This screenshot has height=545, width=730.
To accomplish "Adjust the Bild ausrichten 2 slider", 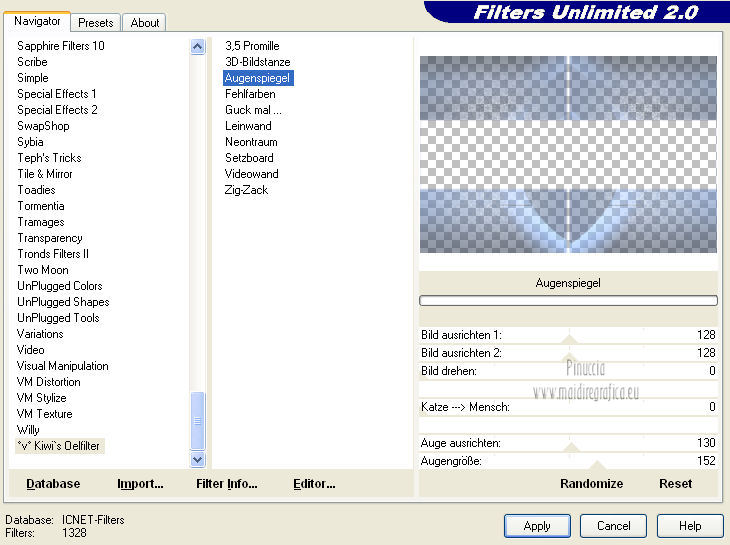I will click(x=568, y=353).
